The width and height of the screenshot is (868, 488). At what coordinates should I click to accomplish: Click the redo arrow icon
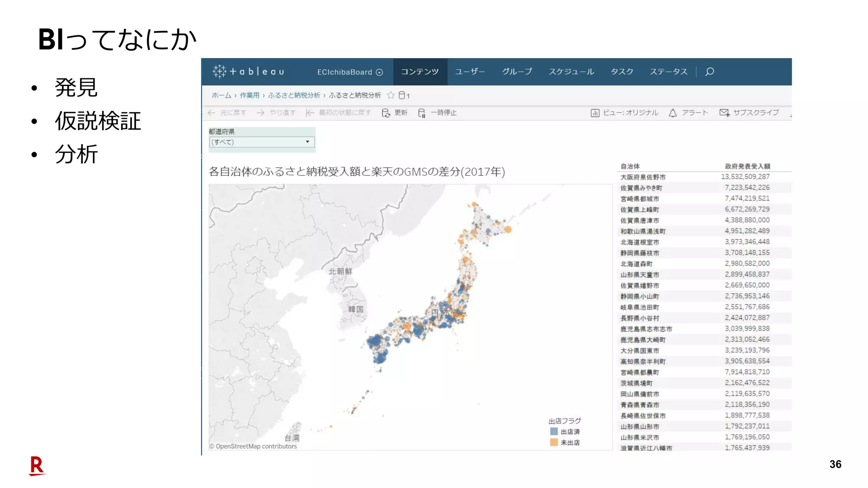pos(261,113)
